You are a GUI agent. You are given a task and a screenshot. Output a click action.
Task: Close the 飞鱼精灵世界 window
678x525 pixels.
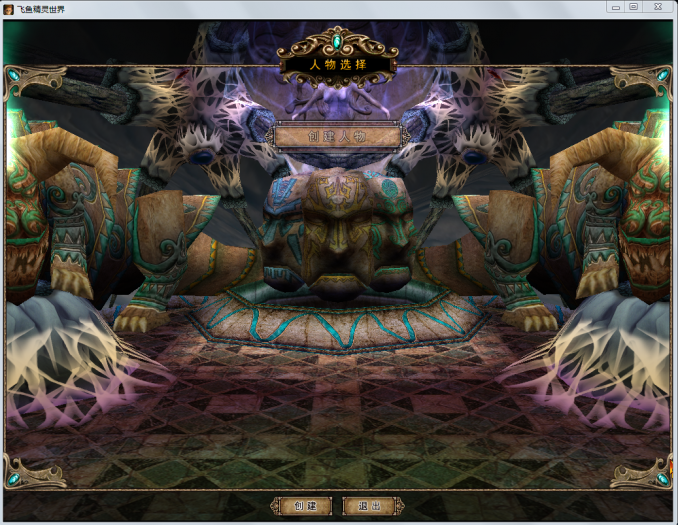(x=657, y=6)
